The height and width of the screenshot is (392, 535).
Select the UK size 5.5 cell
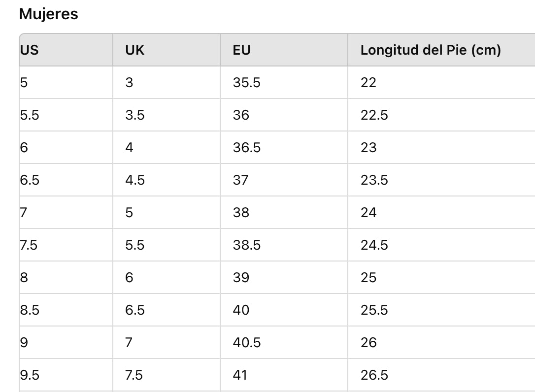(135, 245)
